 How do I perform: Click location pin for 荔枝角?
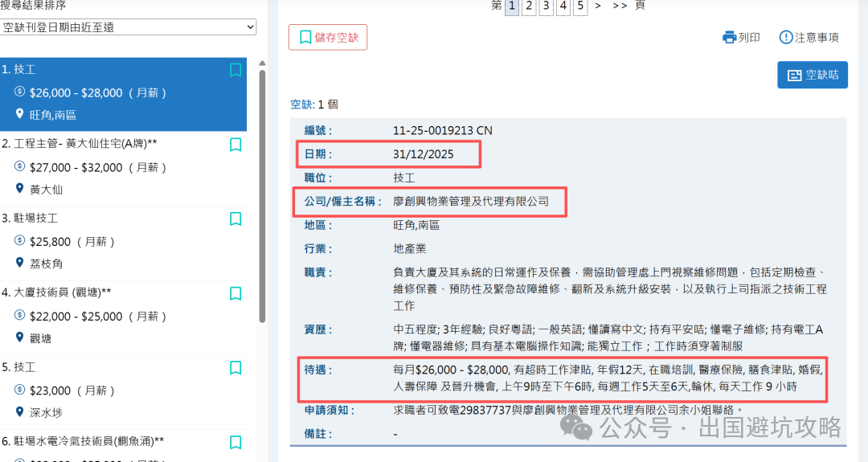pyautogui.click(x=19, y=262)
